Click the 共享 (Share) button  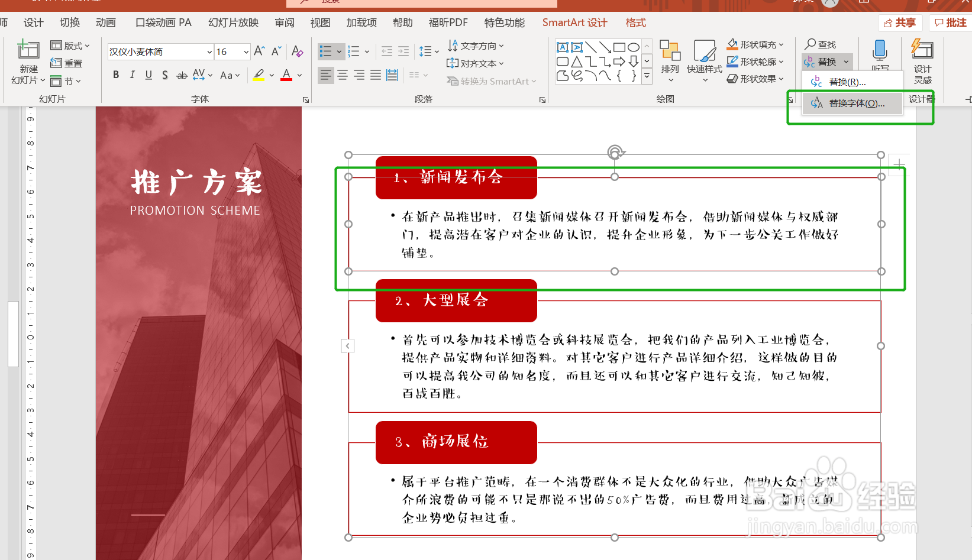tap(900, 22)
